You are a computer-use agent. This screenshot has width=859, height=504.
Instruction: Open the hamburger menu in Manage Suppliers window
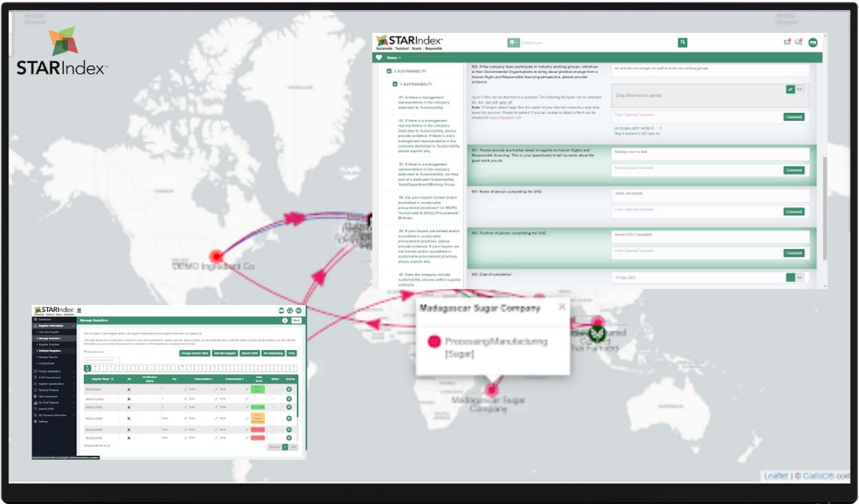(79, 310)
